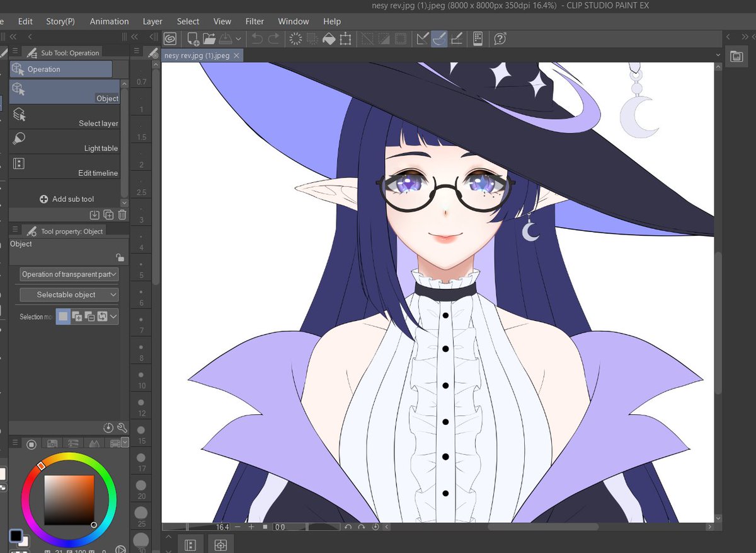Open Tool property palette hamburger menu
Image resolution: width=756 pixels, height=553 pixels.
(x=15, y=230)
